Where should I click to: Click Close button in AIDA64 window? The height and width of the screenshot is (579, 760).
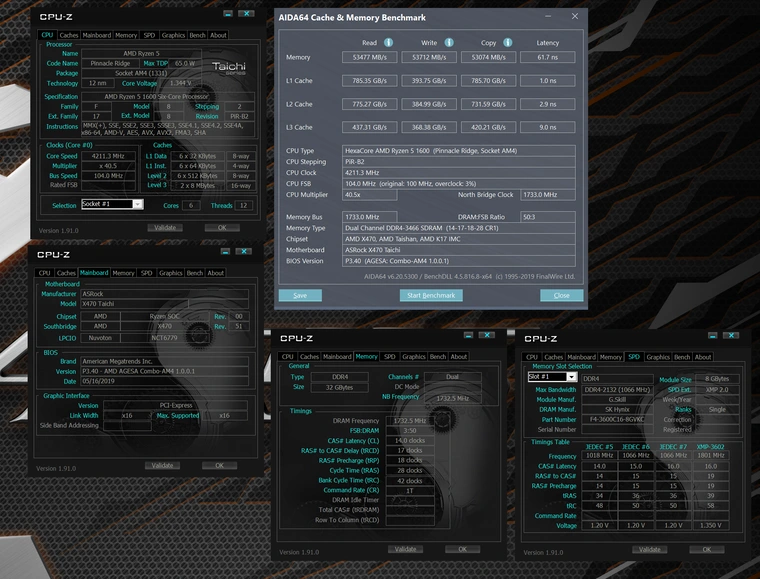click(561, 296)
